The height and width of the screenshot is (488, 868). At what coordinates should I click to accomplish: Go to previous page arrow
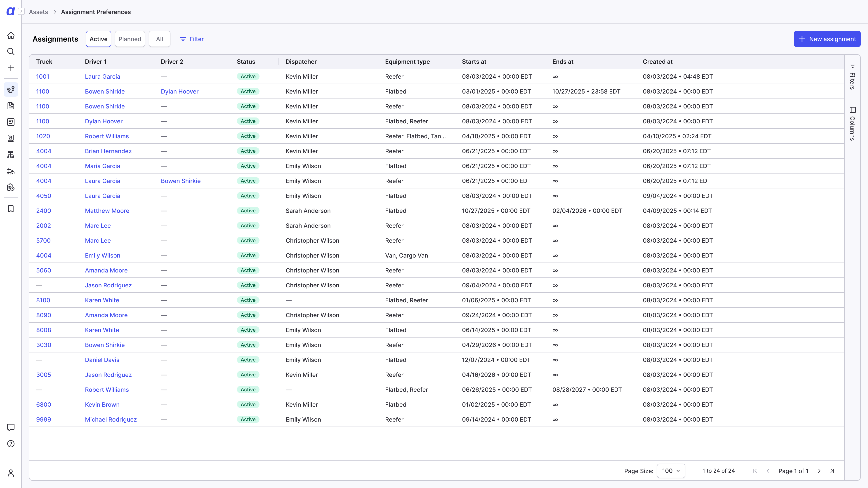click(x=768, y=471)
